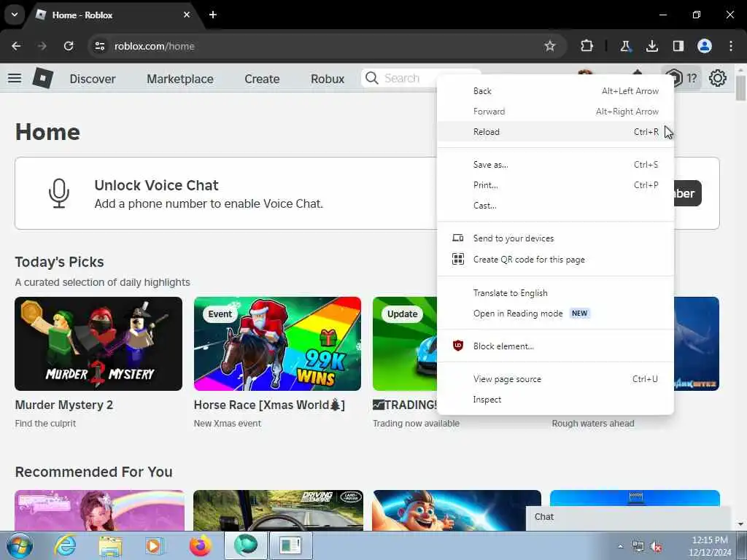
Task: Select Create QR code for this page
Action: point(555,260)
